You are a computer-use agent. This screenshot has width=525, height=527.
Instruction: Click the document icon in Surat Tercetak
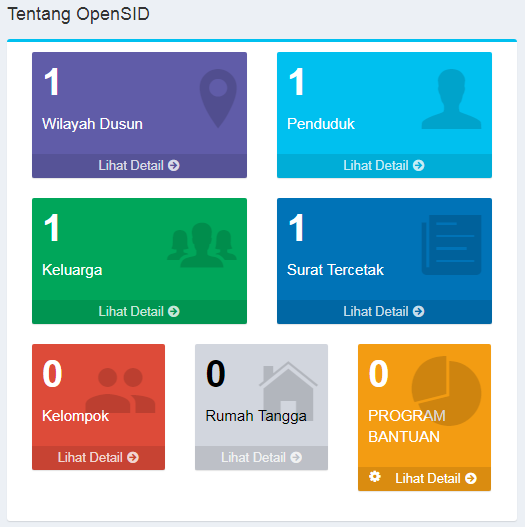451,245
